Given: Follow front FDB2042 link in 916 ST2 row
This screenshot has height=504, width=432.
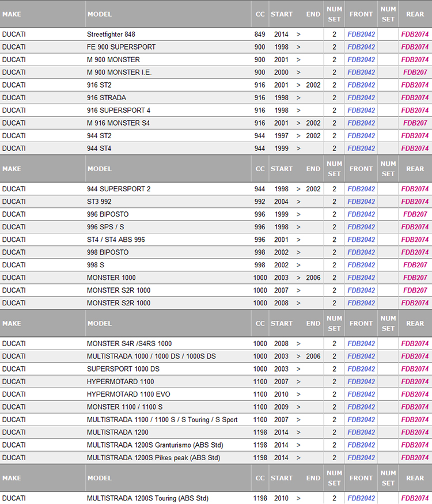Looking at the screenshot, I should [x=361, y=85].
